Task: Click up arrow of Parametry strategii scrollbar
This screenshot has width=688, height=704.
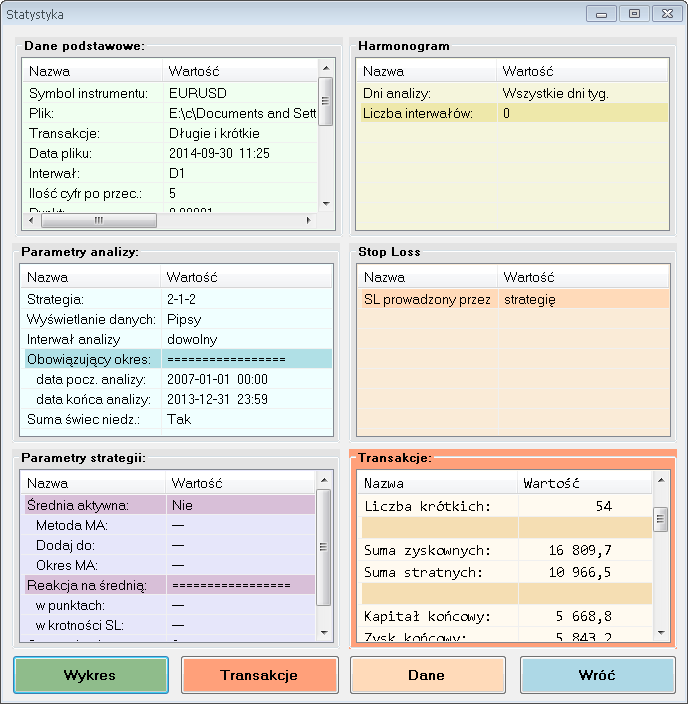Action: click(324, 480)
